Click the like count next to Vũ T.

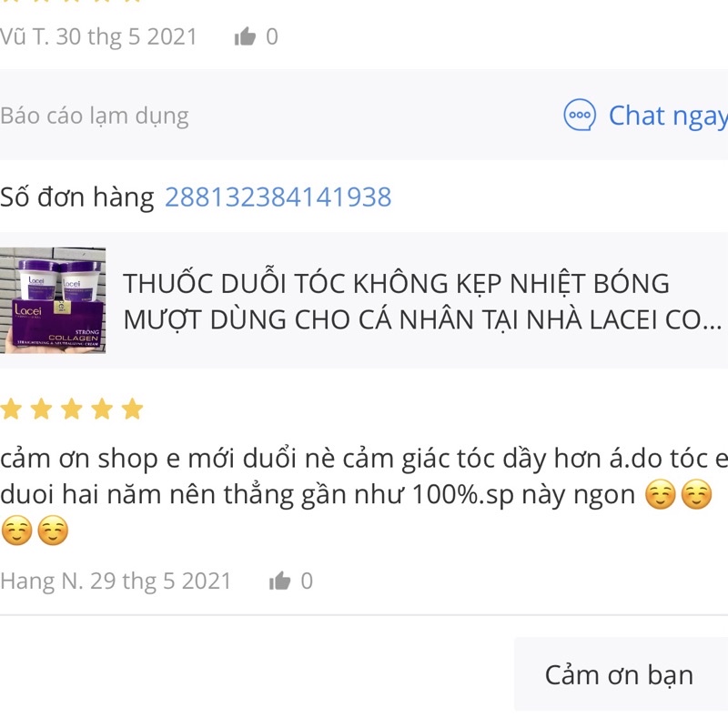point(272,36)
